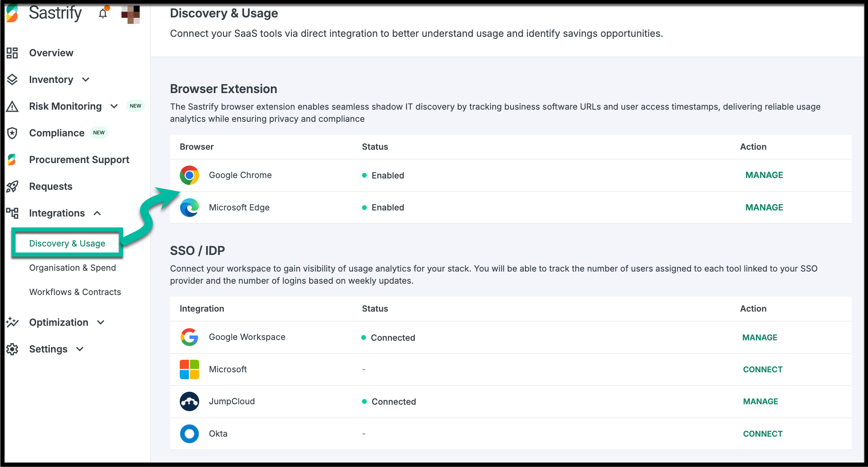Go to Procurement Support

(79, 160)
